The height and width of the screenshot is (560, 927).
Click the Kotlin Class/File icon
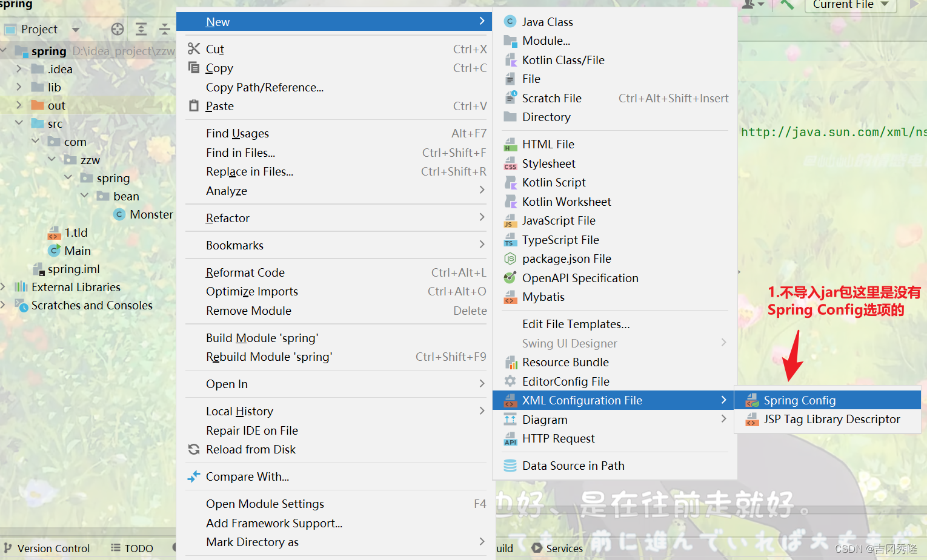510,60
